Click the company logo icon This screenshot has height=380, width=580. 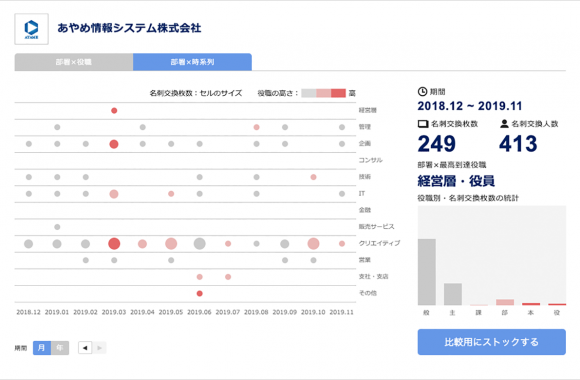coord(31,29)
